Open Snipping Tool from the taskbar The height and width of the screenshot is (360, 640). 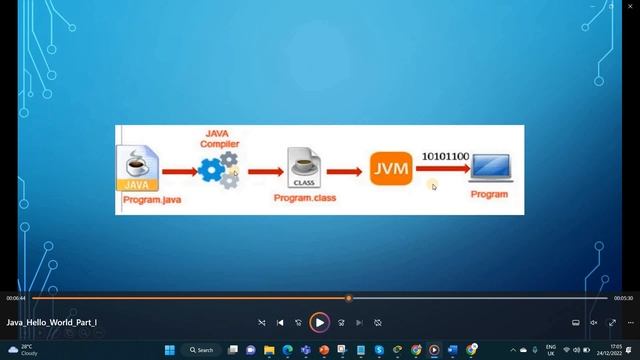tap(342, 350)
